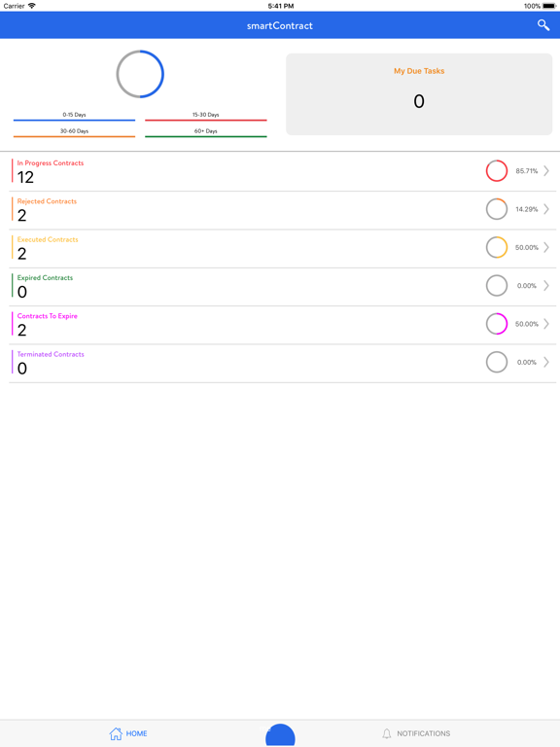Tap the blue center circle button
Viewport: 560px width, 747px height.
(x=280, y=735)
